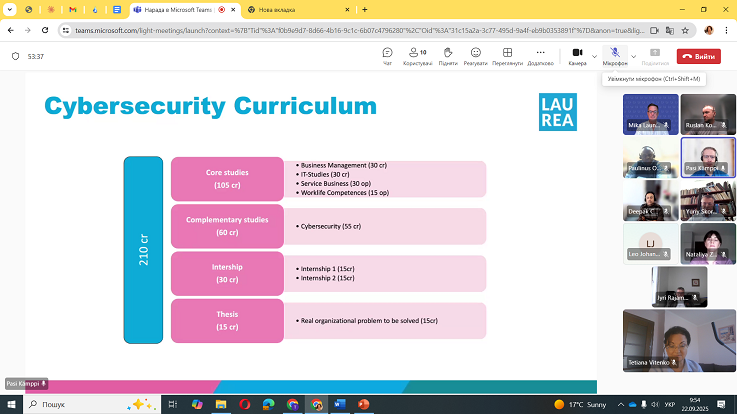The width and height of the screenshot is (737, 414).
Task: Expand camera options dropdown arrow
Action: (x=594, y=56)
